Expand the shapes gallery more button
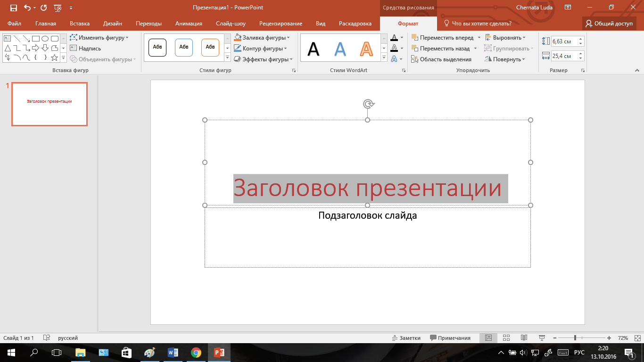The height and width of the screenshot is (362, 644). click(x=64, y=58)
